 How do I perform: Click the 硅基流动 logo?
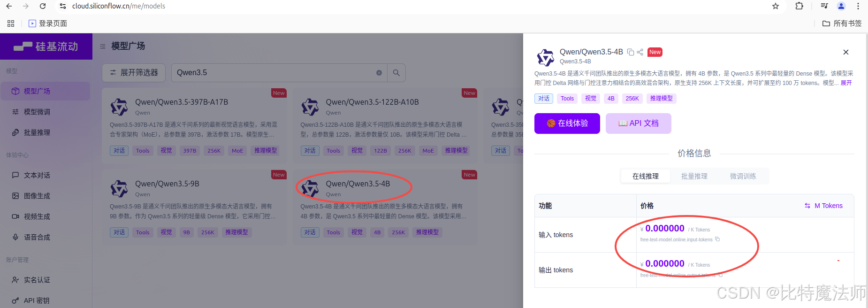pos(46,46)
